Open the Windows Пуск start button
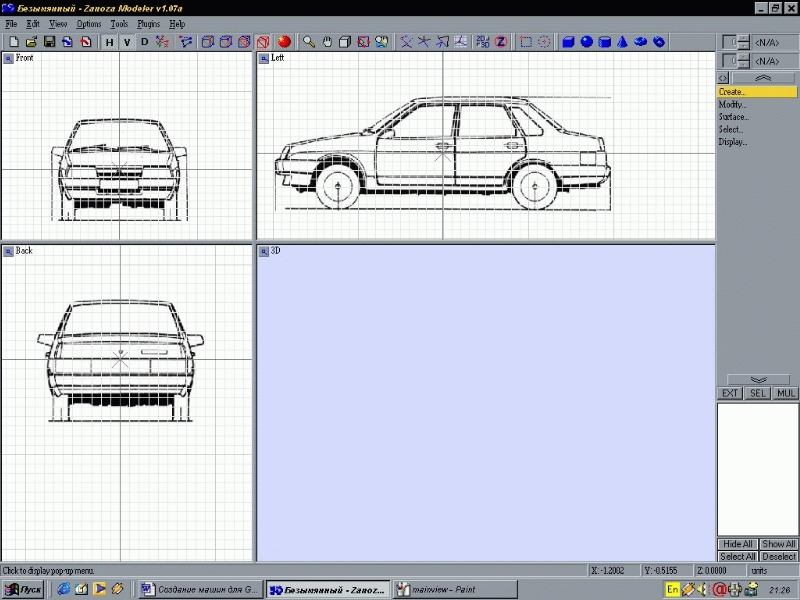800x600 pixels. 23,590
